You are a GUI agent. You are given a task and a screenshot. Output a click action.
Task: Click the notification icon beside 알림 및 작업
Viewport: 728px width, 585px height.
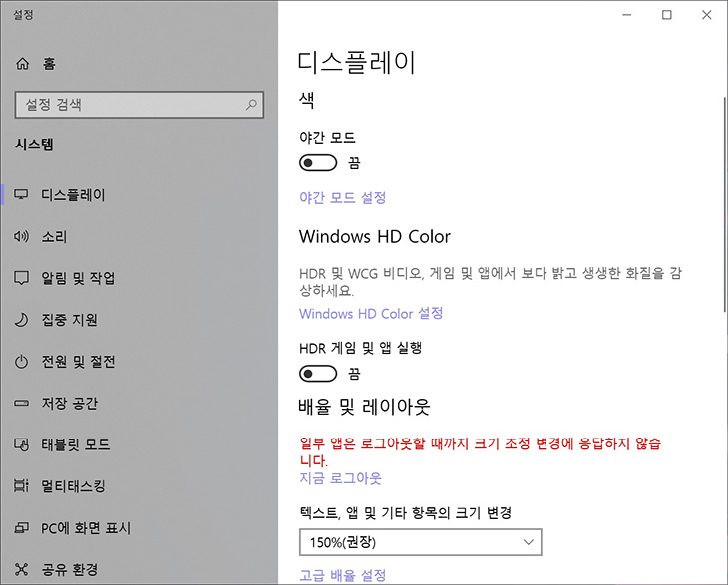pos(21,278)
